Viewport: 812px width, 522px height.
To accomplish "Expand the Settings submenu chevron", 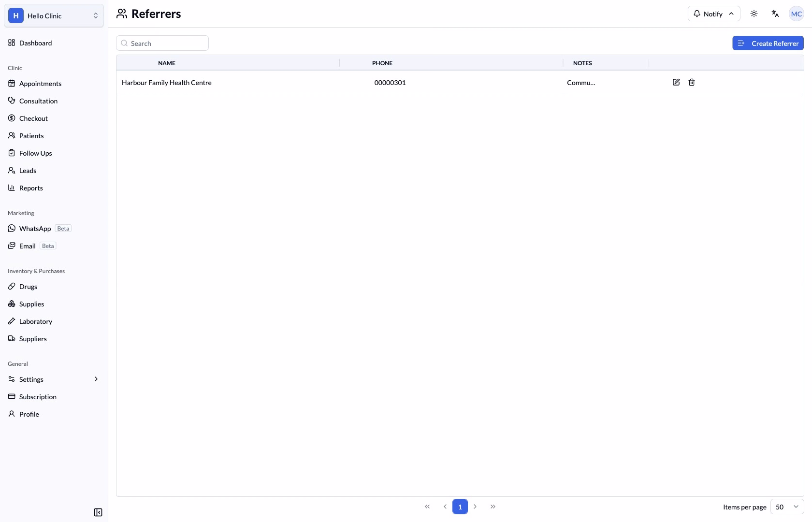I will click(96, 379).
